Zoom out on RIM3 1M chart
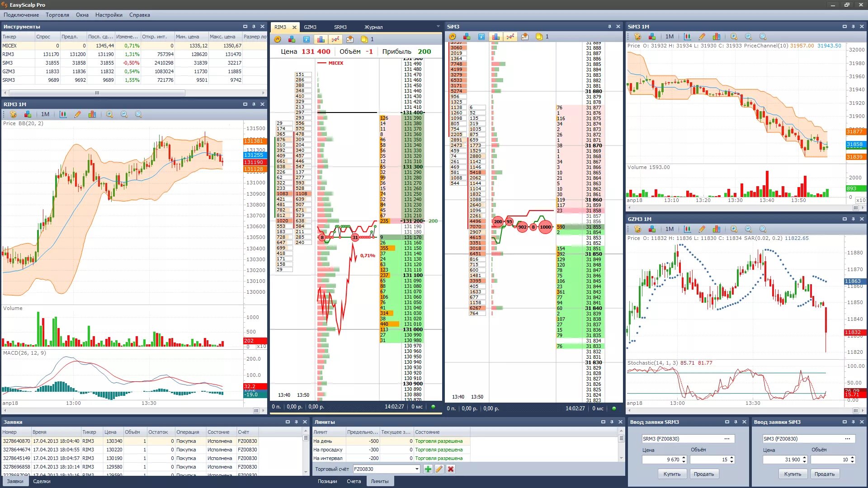868x488 pixels. [x=124, y=114]
